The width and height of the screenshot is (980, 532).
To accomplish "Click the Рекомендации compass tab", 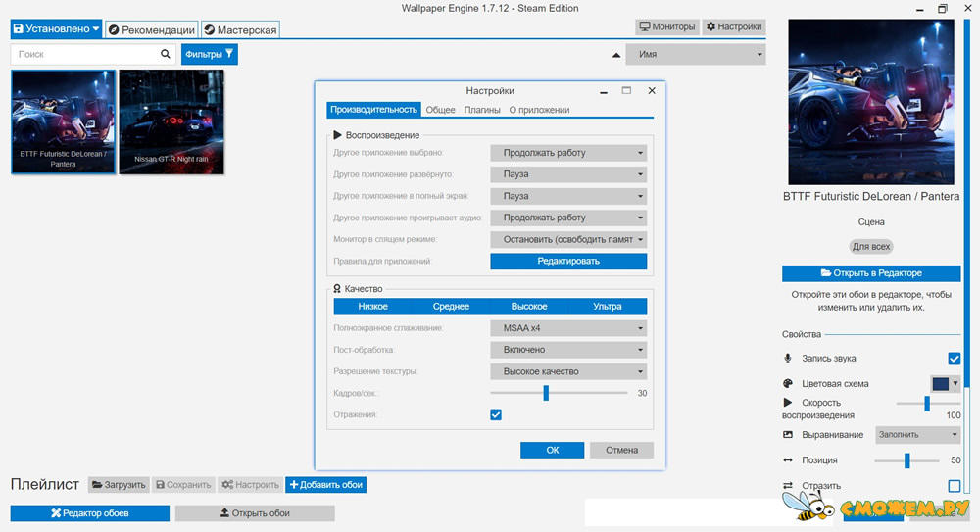I will tap(151, 30).
